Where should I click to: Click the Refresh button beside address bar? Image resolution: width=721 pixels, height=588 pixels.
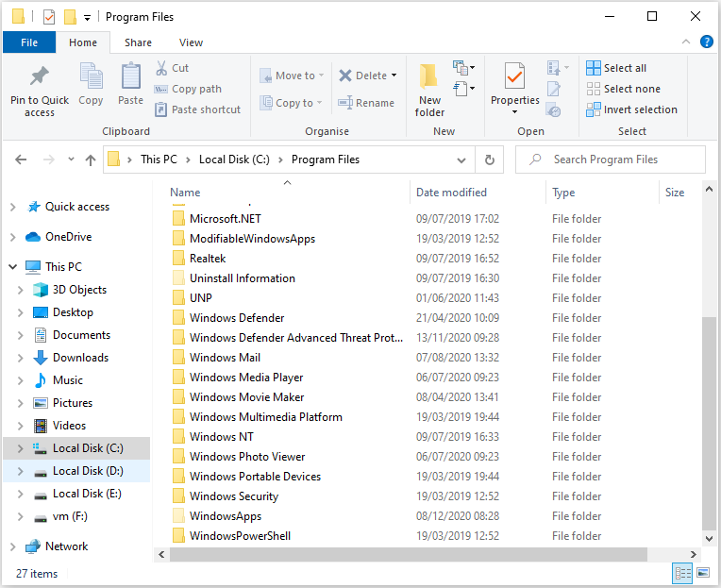(x=489, y=160)
